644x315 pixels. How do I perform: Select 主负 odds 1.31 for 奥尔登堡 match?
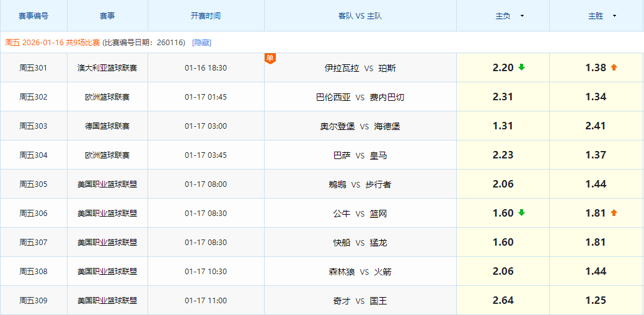coord(503,126)
